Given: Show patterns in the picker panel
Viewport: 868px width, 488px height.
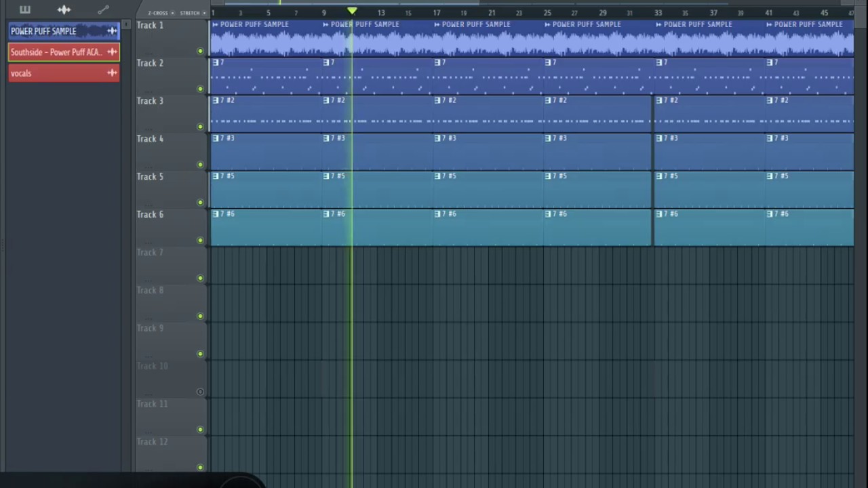Looking at the screenshot, I should [x=25, y=9].
